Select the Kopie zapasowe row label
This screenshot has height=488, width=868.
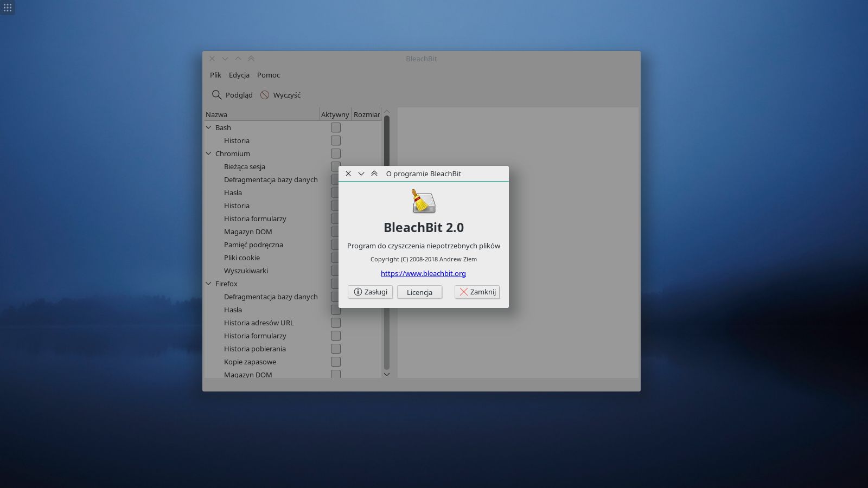(x=250, y=362)
